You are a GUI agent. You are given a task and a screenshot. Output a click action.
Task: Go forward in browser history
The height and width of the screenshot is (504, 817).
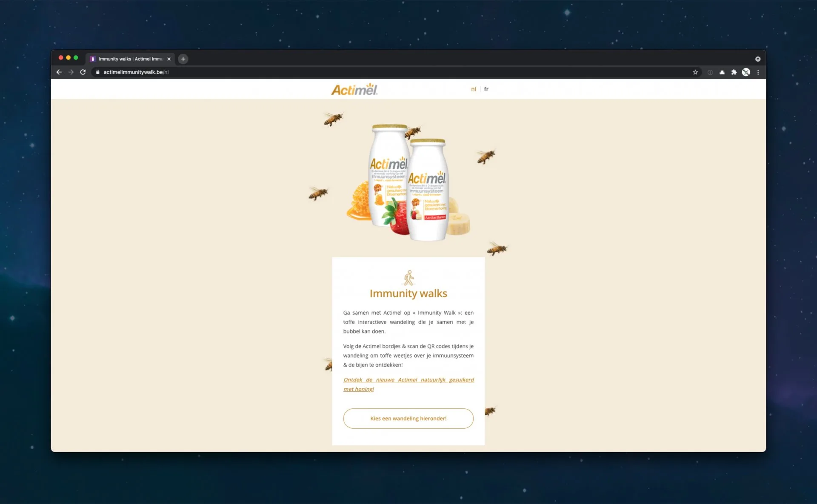pos(71,72)
